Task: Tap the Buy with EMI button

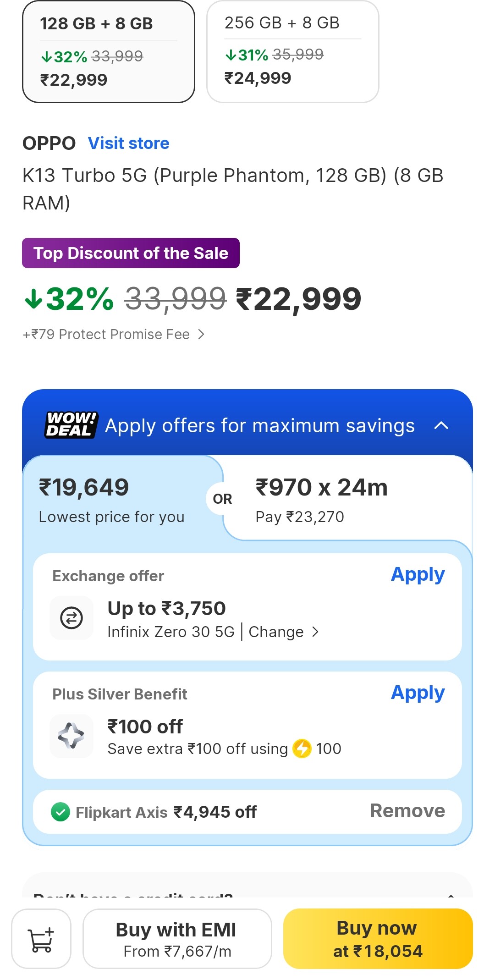Action: (x=177, y=939)
